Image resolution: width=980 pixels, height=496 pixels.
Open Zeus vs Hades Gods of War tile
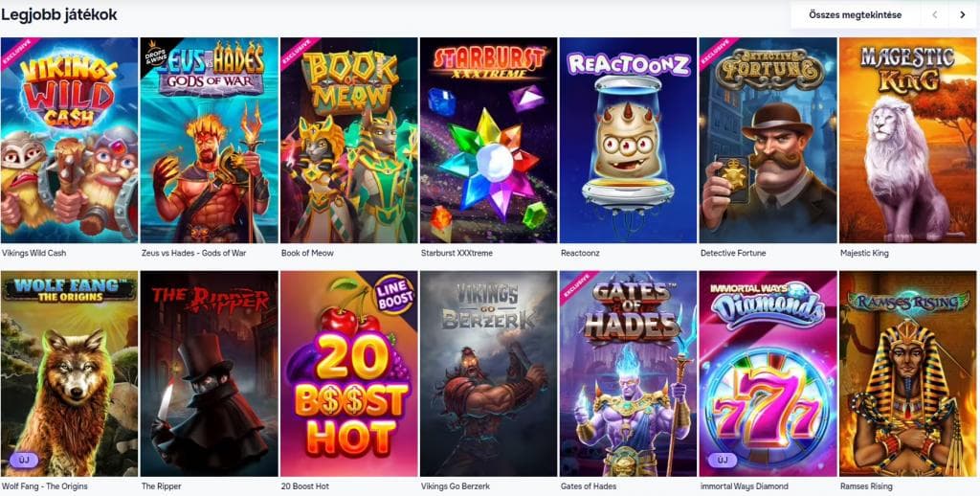pos(209,140)
